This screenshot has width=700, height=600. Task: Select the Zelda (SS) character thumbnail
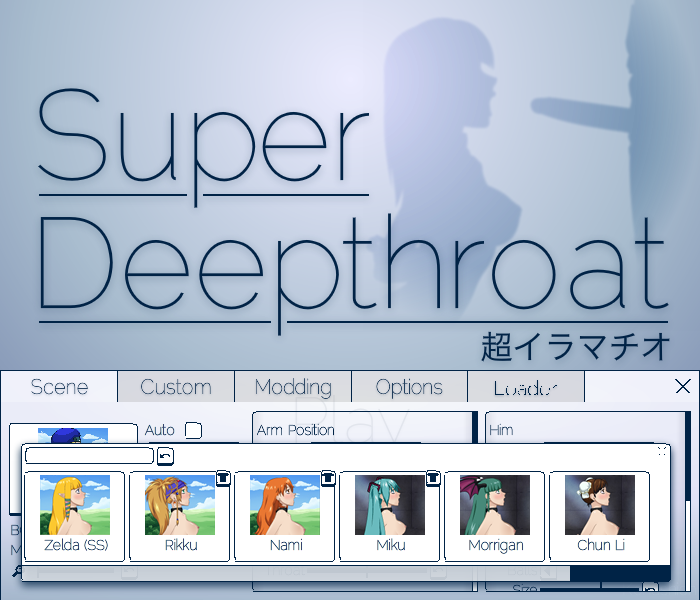coord(75,516)
